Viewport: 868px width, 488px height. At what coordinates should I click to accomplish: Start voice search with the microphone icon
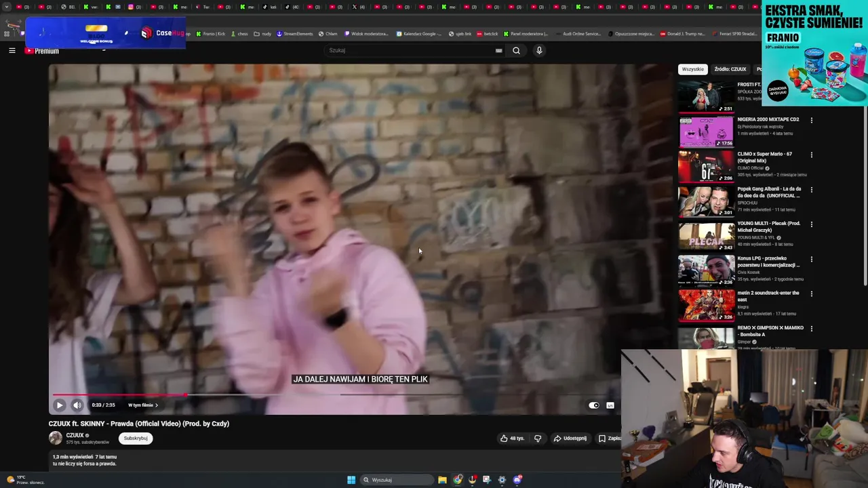coord(539,50)
